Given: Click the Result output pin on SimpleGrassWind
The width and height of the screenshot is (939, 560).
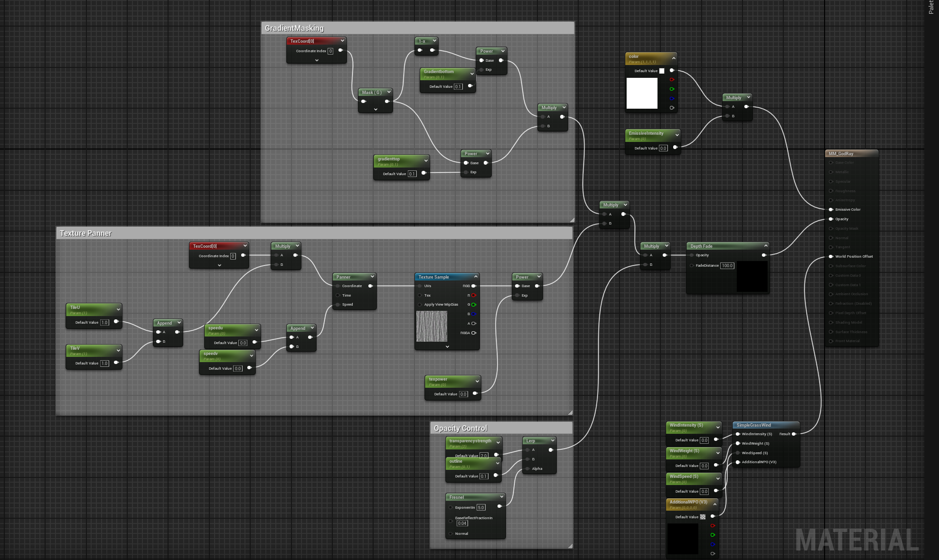Looking at the screenshot, I should 794,434.
